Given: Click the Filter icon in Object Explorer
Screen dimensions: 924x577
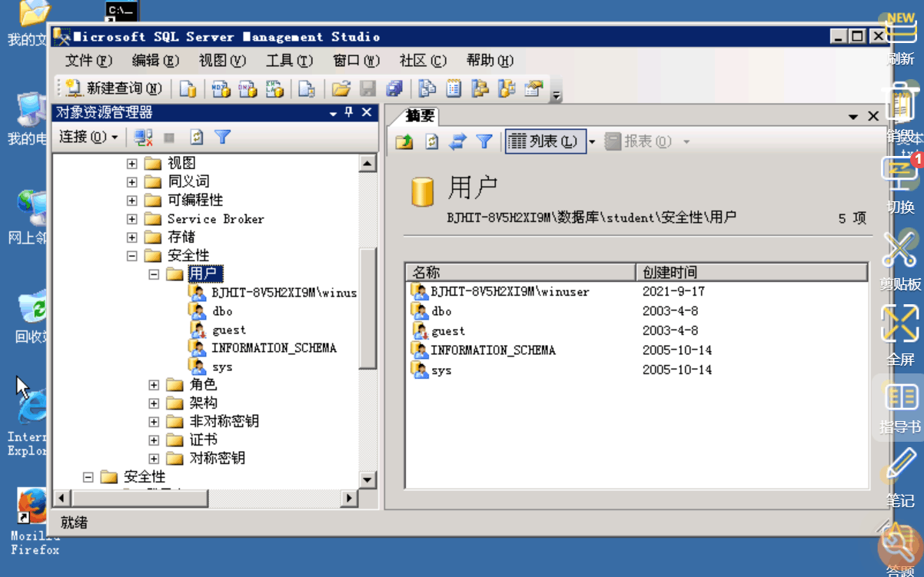Looking at the screenshot, I should coord(222,138).
